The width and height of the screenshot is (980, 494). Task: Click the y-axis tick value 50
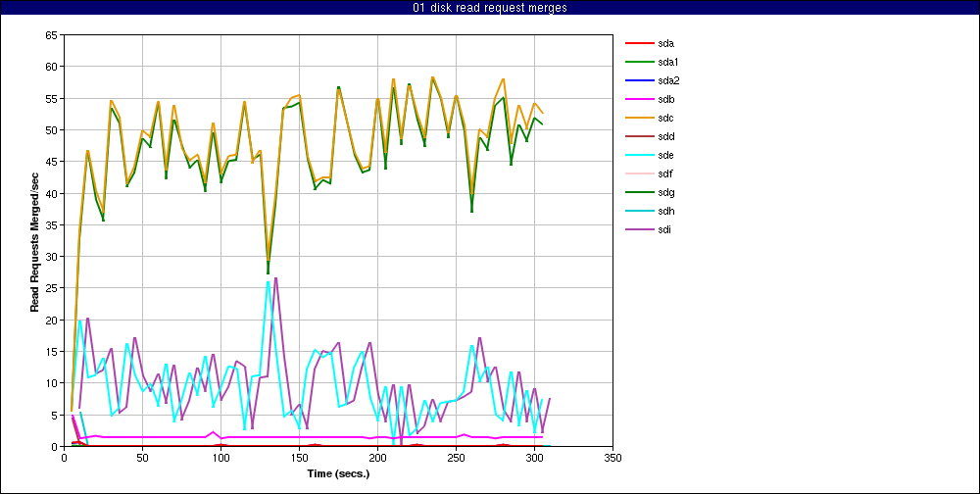point(52,130)
